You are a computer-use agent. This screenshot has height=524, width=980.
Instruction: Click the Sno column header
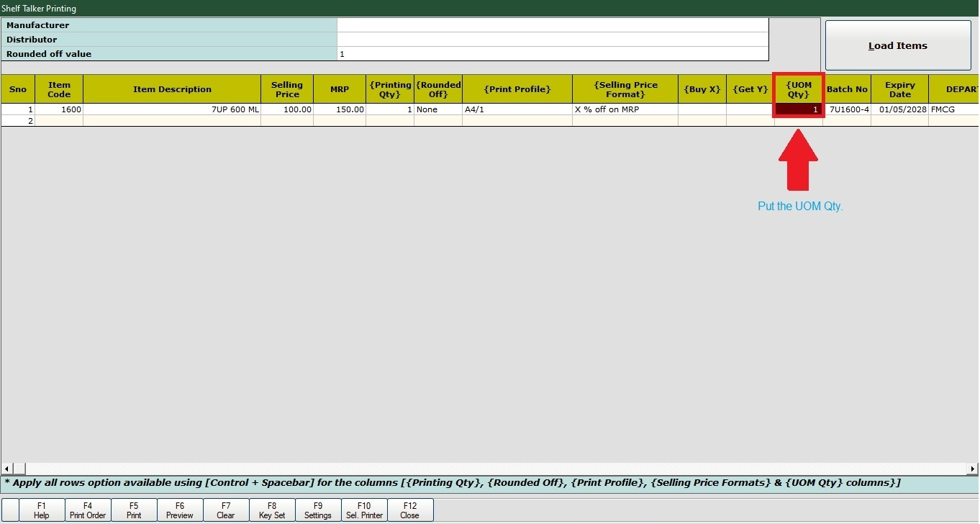[x=18, y=89]
